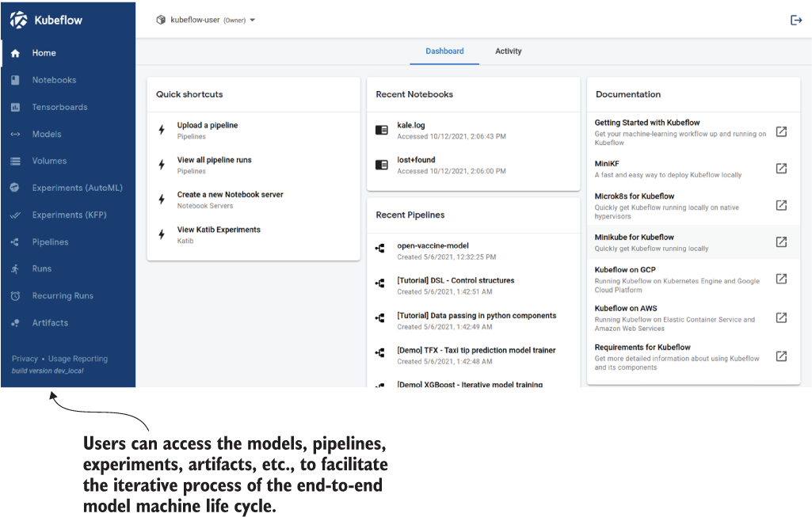Click the Experiments (KFP) checkmark icon
Screen dimensions: 812x517
[x=16, y=215]
